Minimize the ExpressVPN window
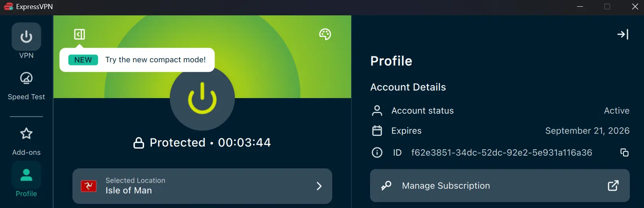 (580, 7)
